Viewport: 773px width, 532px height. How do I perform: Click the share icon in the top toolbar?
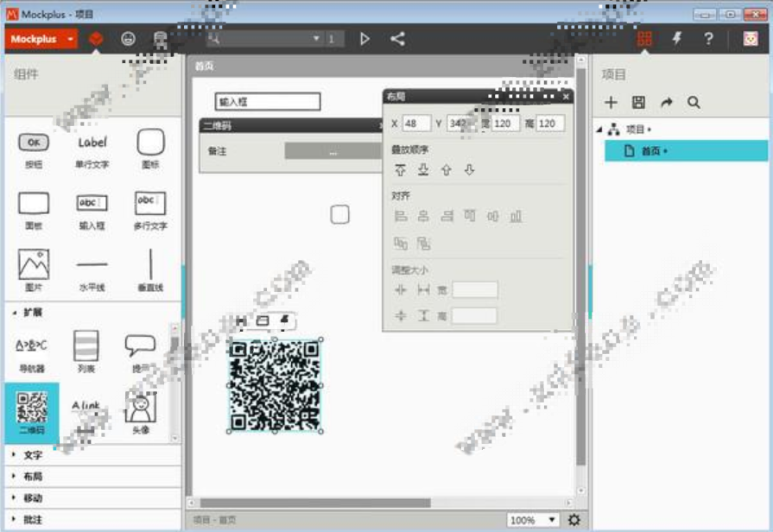(398, 39)
